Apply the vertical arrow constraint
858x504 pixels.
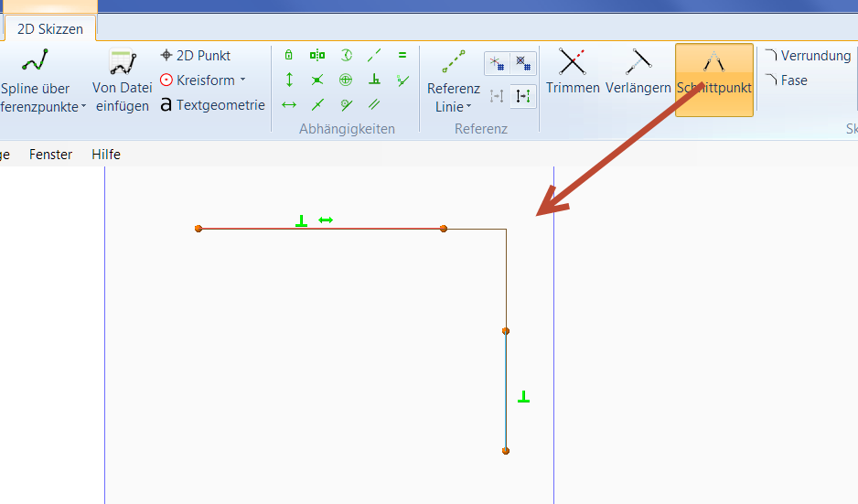(289, 80)
